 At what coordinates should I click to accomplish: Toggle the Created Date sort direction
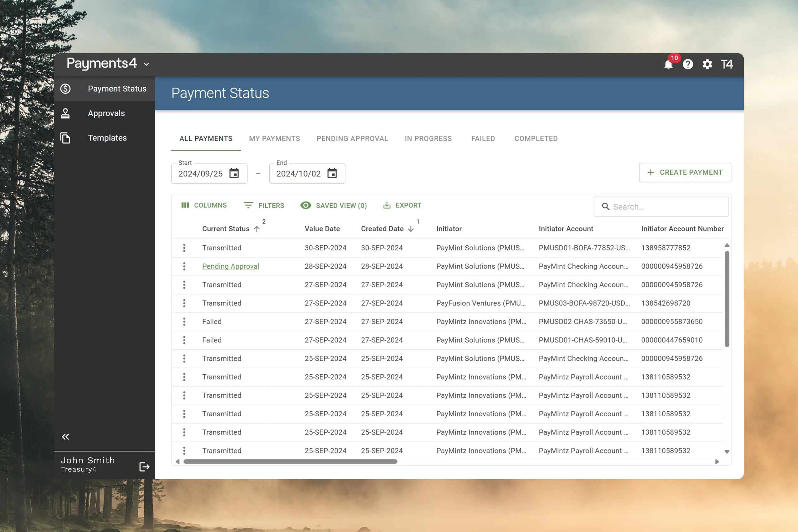coord(411,229)
